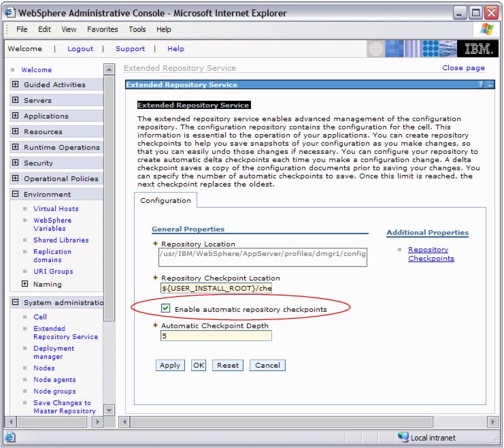The height and width of the screenshot is (448, 504).
Task: Open Node groups
Action: coord(54,391)
